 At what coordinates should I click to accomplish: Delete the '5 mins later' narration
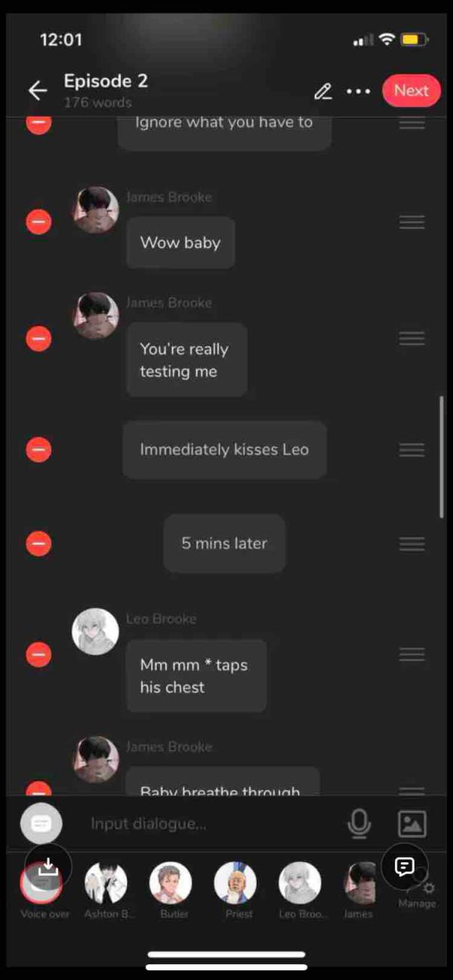(x=39, y=543)
